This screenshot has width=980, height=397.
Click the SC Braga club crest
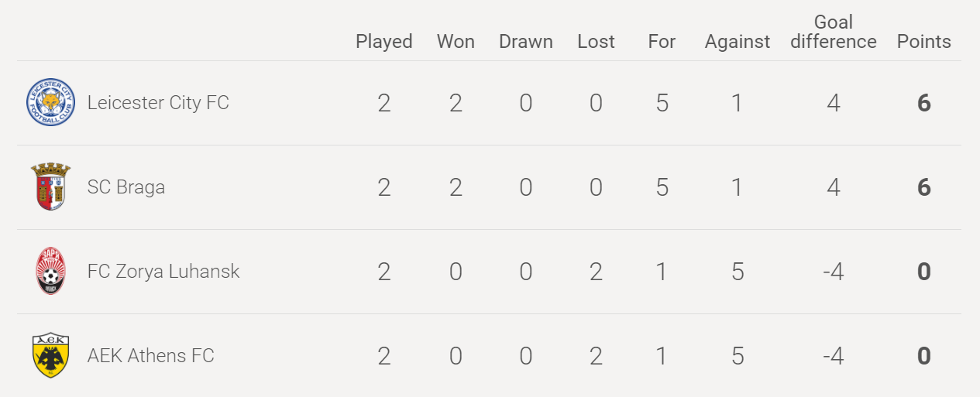click(50, 187)
